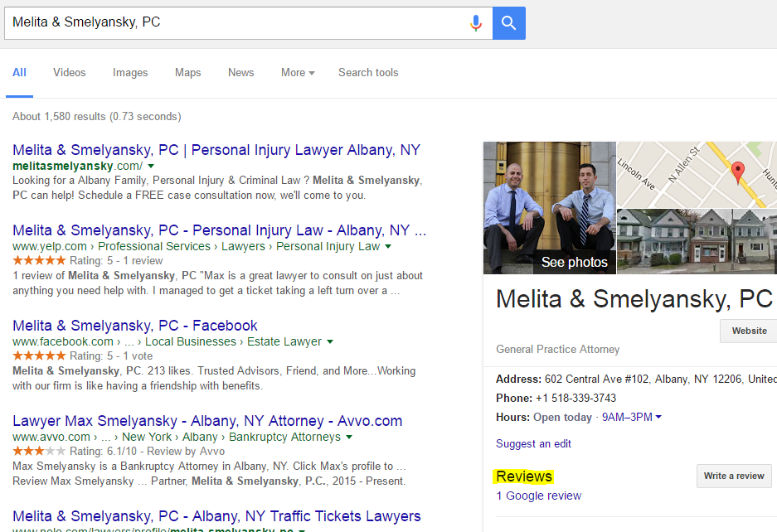Click the Avvo three-star rating stars

click(39, 452)
